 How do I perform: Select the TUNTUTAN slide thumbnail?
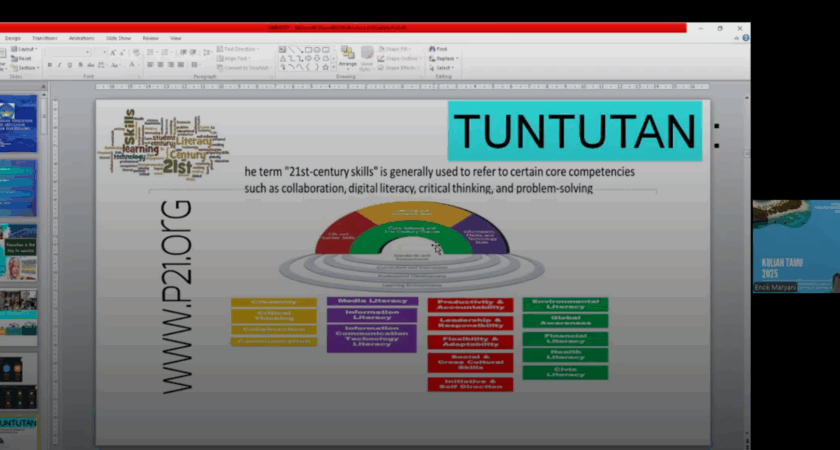pyautogui.click(x=19, y=433)
